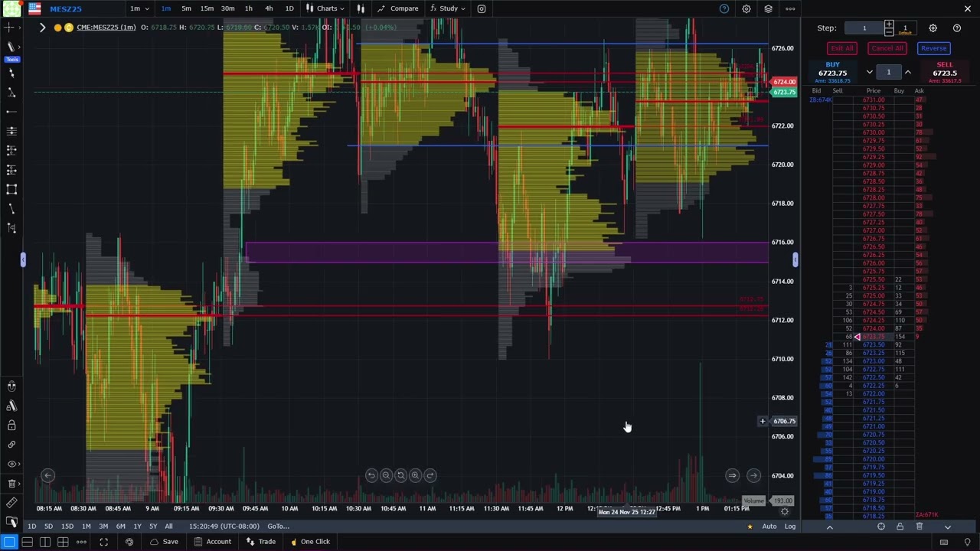Open the chart settings gear icon
The image size is (980, 551).
(x=746, y=8)
